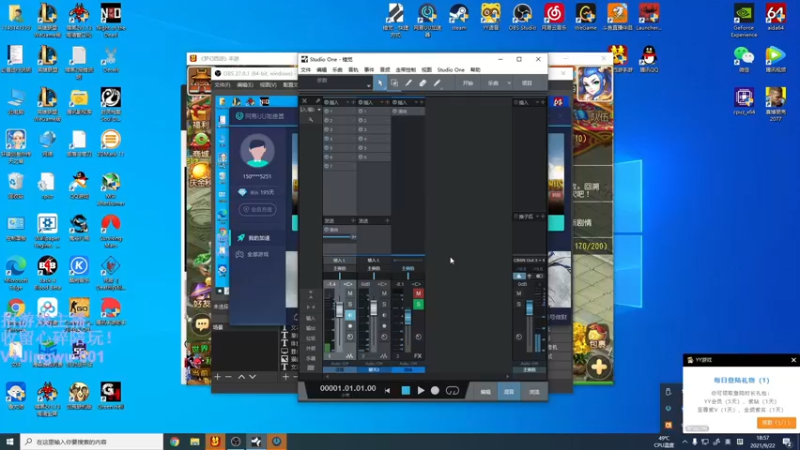The width and height of the screenshot is (800, 450).
Task: Expand channel 1 Inserts dropdown arrow
Action: point(348,103)
